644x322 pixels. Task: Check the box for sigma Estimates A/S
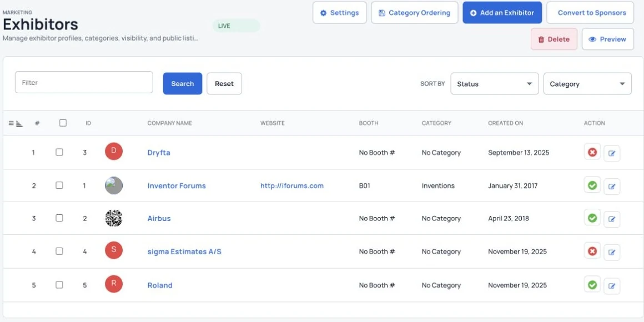pyautogui.click(x=59, y=251)
